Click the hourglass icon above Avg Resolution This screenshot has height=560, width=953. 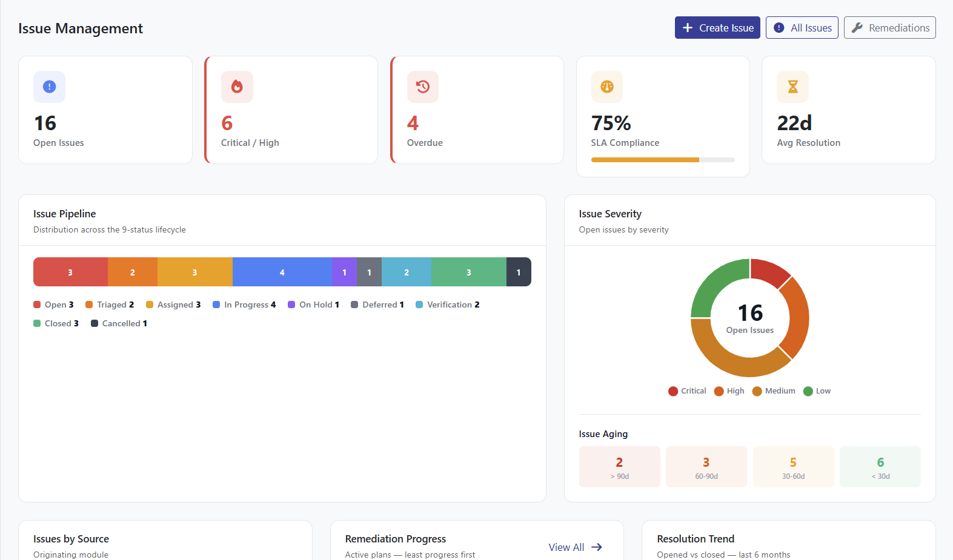point(793,87)
